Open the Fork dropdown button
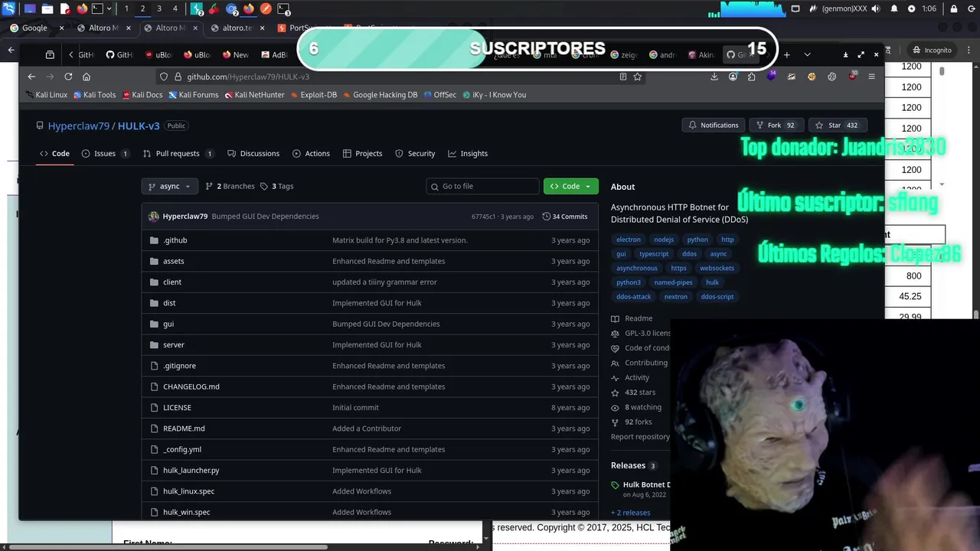The image size is (980, 551). coord(776,125)
